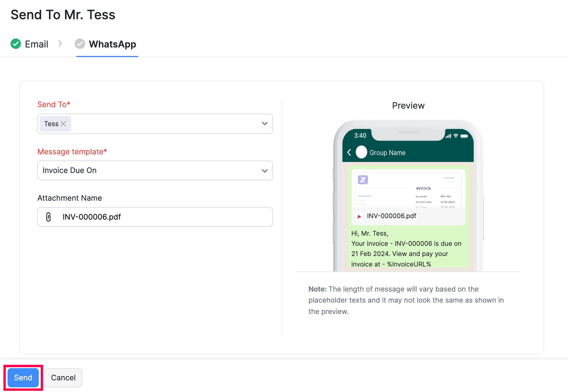Click the gray WhatsApp step checkmark icon
568x392 pixels.
click(80, 44)
